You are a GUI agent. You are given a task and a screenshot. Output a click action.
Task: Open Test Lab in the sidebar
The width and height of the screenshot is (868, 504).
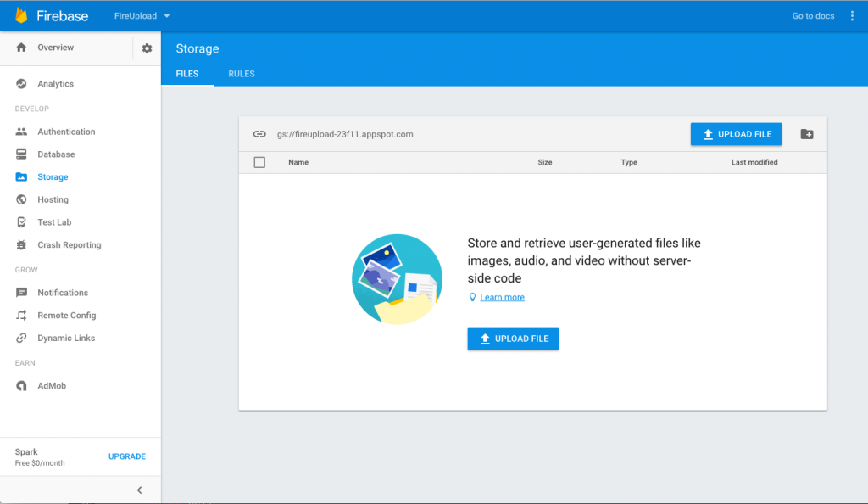point(54,222)
